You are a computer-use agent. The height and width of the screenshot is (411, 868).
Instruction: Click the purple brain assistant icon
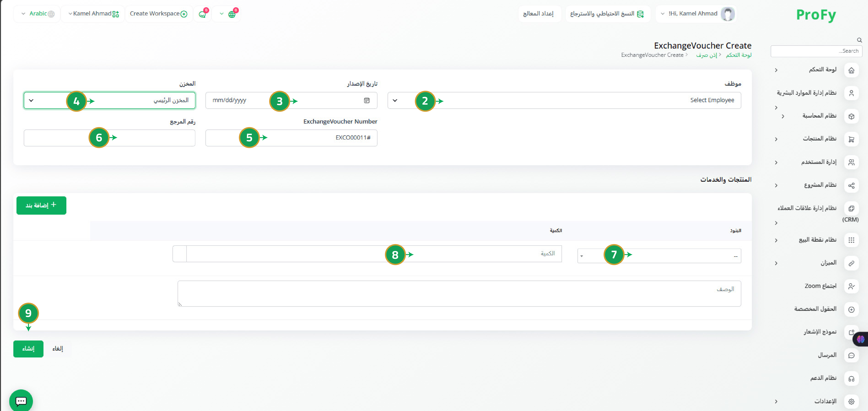(861, 339)
